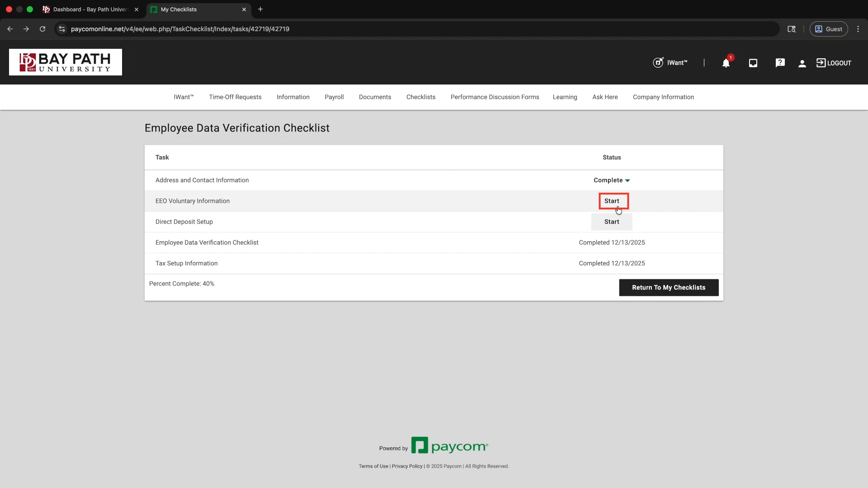Viewport: 868px width, 488px height.
Task: Start the Direct Deposit Setup task
Action: point(612,222)
